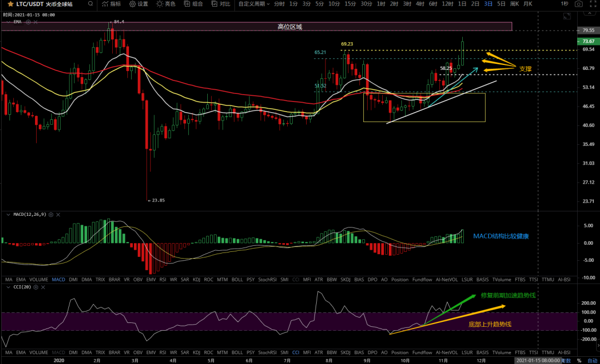600x364 pixels.
Task: Take a chart snapshot with the camera icon
Action: click(578, 4)
